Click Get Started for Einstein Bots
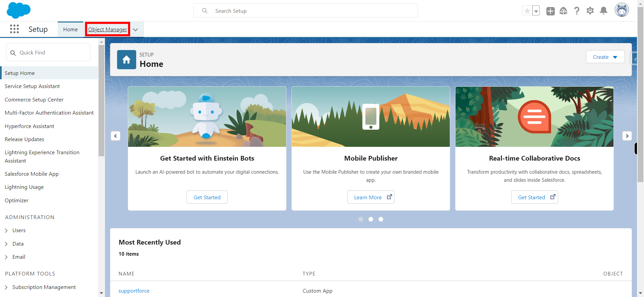The width and height of the screenshot is (644, 297). click(x=207, y=197)
